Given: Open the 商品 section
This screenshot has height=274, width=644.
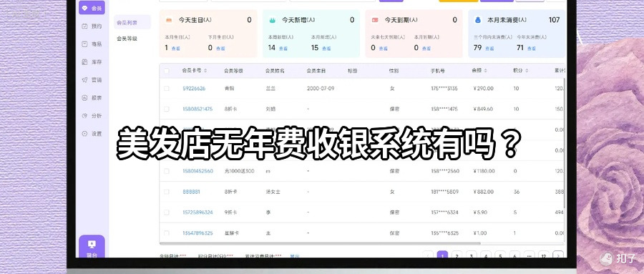Looking at the screenshot, I should [92, 44].
